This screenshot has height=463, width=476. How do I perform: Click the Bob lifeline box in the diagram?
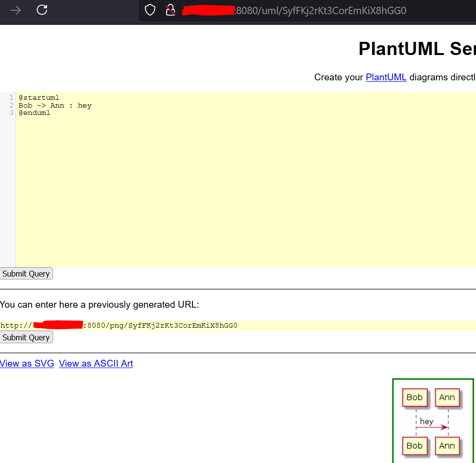414,397
